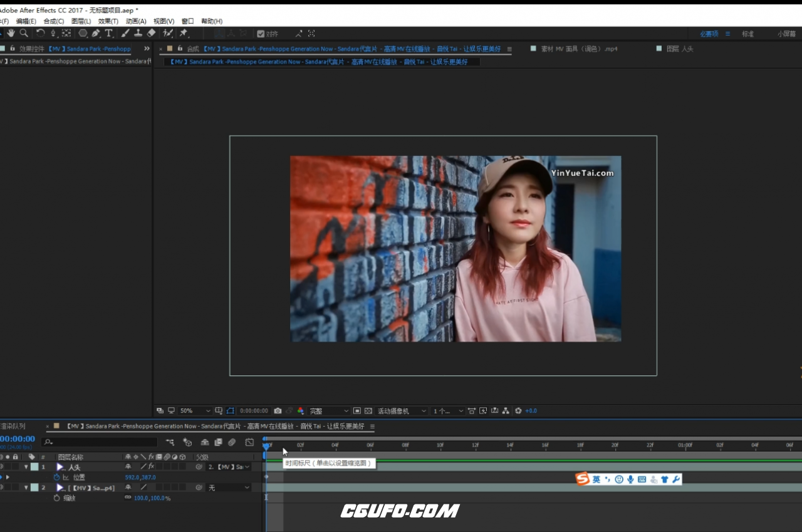Click the camera snapshot icon in viewer

coord(278,411)
